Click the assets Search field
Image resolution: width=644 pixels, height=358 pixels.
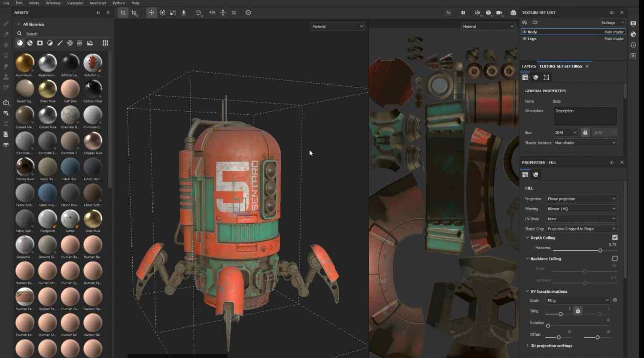pyautogui.click(x=62, y=33)
